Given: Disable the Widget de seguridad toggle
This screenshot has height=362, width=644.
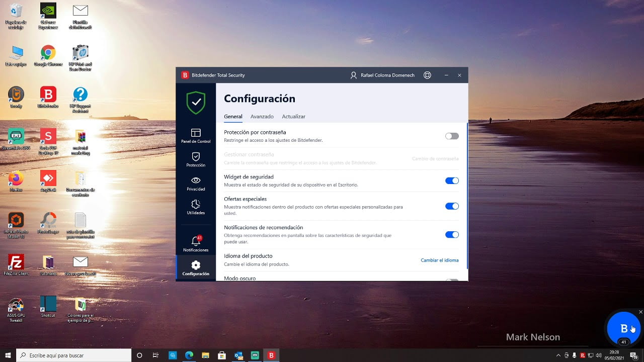Looking at the screenshot, I should (x=452, y=180).
